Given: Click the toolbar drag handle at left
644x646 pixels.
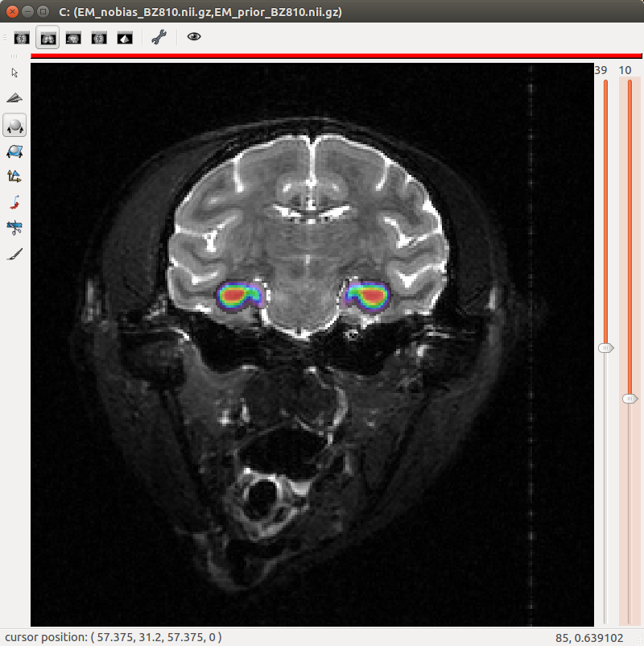Looking at the screenshot, I should coord(14,56).
